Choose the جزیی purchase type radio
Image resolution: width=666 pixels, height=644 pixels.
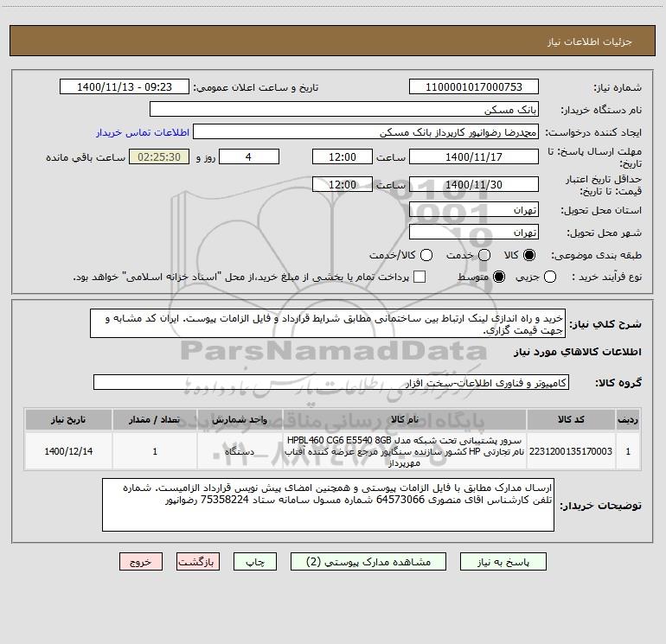(x=550, y=277)
